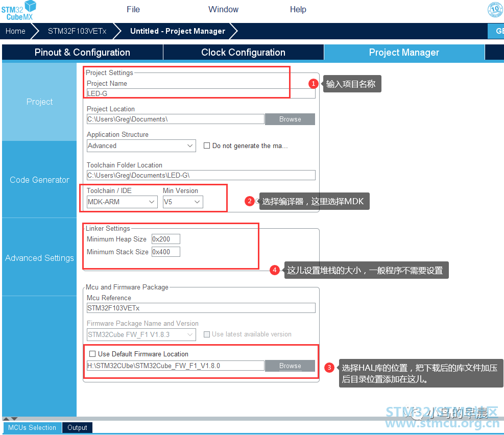Open the Application Structure dropdown
This screenshot has width=504, height=435.
(x=141, y=146)
